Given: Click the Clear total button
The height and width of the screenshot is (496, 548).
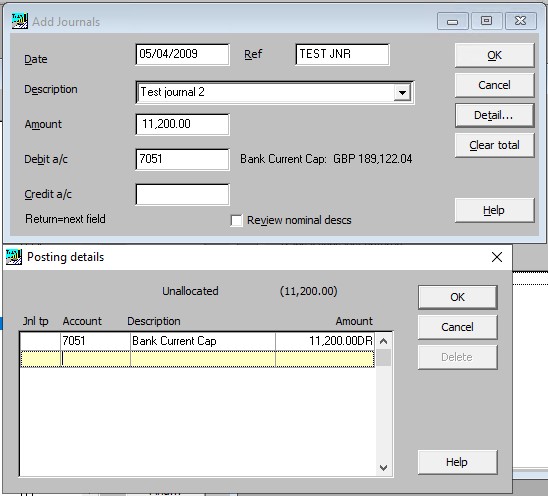Looking at the screenshot, I should tap(494, 145).
